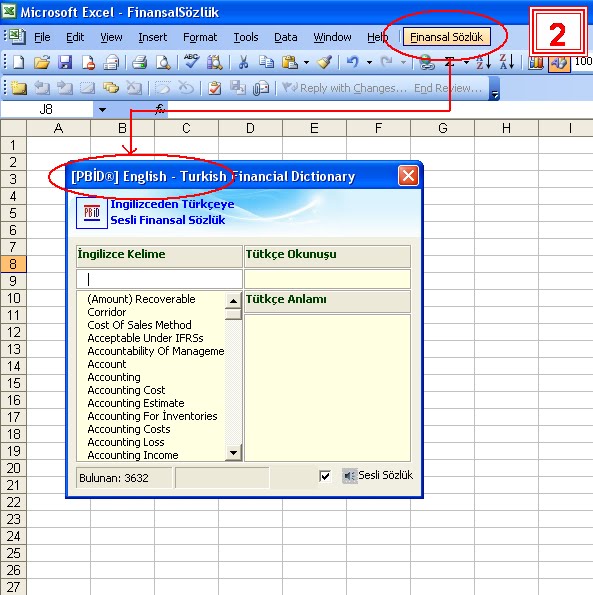Open the View menu
Image resolution: width=593 pixels, height=595 pixels.
click(x=111, y=37)
